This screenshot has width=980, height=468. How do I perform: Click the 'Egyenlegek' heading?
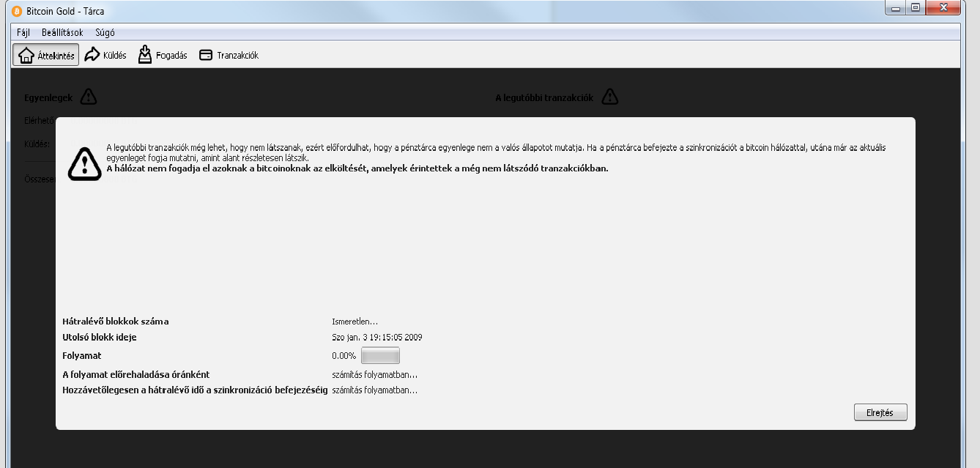tap(48, 97)
